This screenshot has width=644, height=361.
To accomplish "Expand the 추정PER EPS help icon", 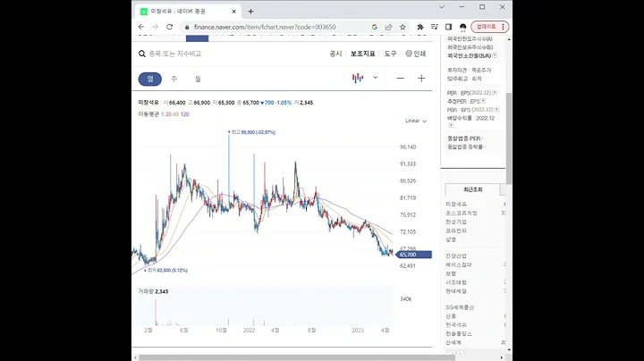I will pyautogui.click(x=483, y=101).
